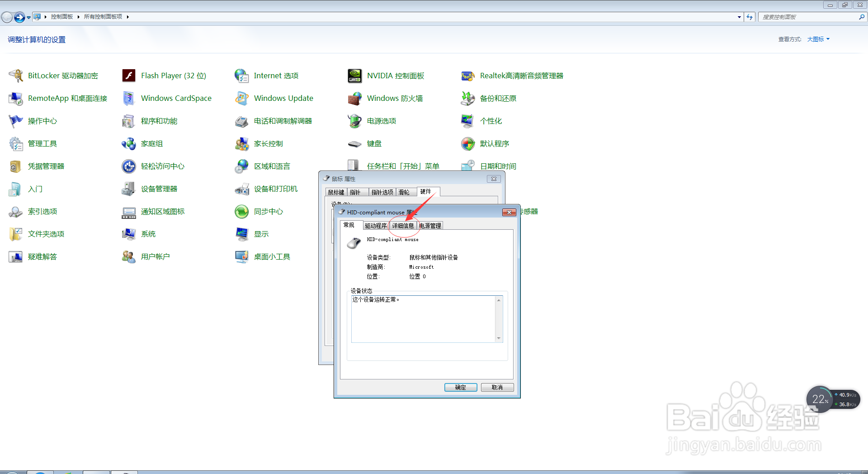
Task: Open 系统 (System) link
Action: point(148,234)
